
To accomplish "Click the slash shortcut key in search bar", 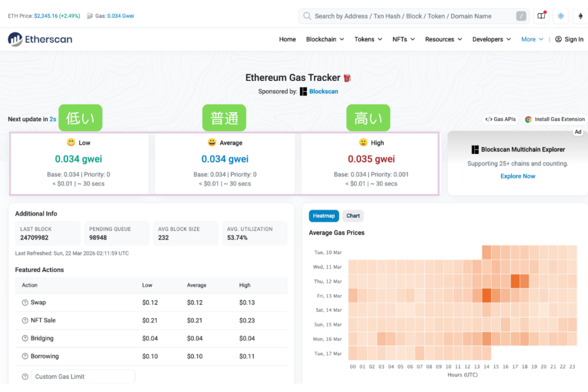I will pos(521,16).
